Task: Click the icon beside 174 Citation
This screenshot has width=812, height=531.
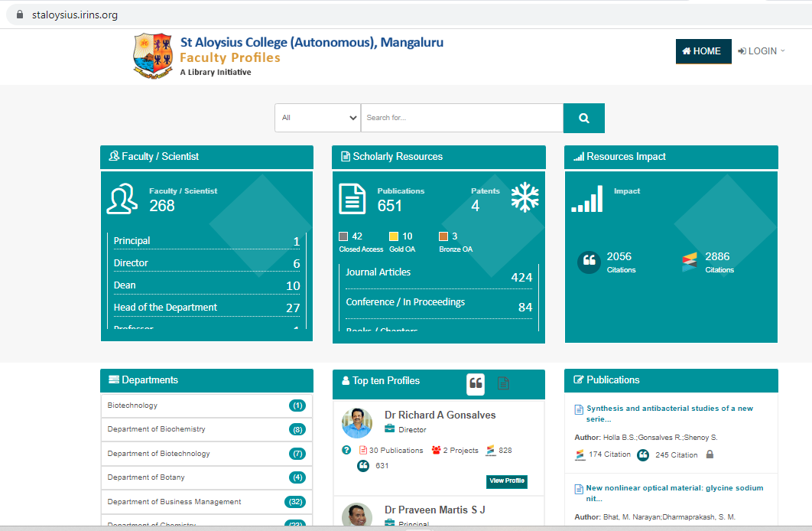Action: coord(580,454)
